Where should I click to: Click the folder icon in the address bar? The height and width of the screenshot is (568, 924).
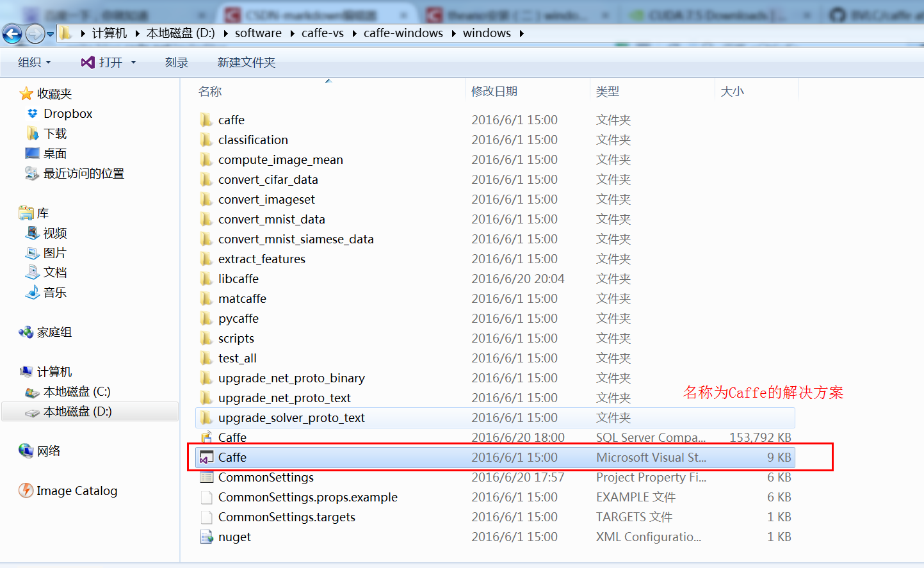pos(65,33)
